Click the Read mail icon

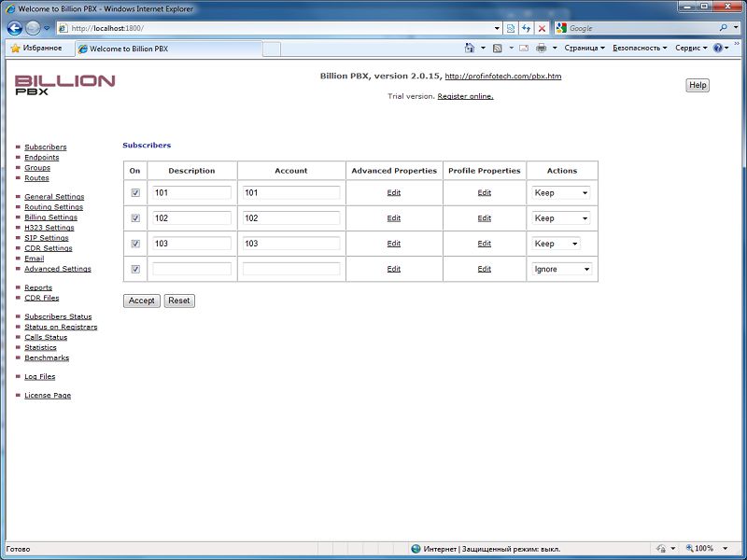coord(524,49)
